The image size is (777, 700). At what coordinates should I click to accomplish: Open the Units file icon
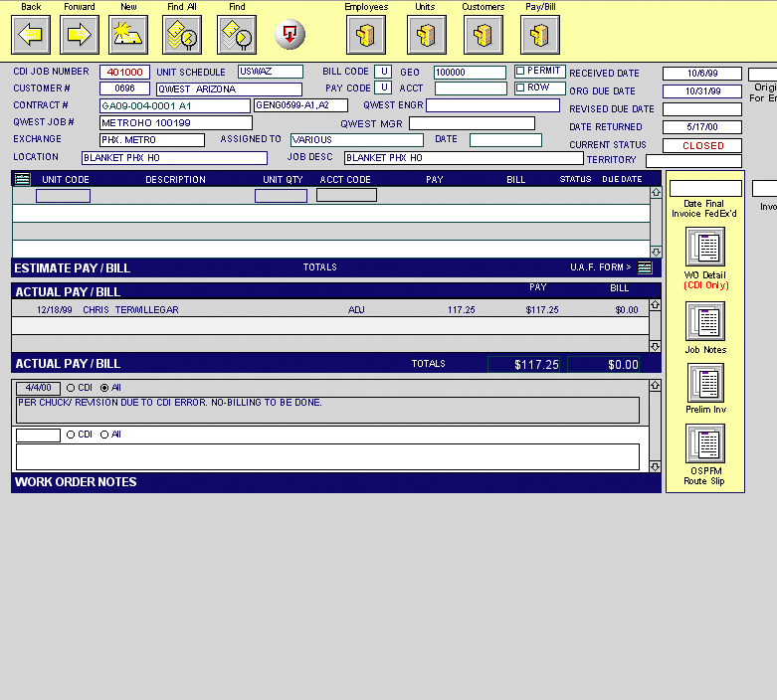click(426, 35)
